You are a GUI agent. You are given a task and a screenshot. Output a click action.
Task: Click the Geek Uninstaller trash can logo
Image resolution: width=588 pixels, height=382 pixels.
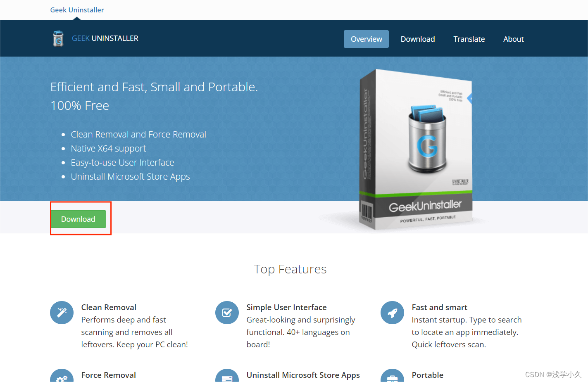pos(58,38)
